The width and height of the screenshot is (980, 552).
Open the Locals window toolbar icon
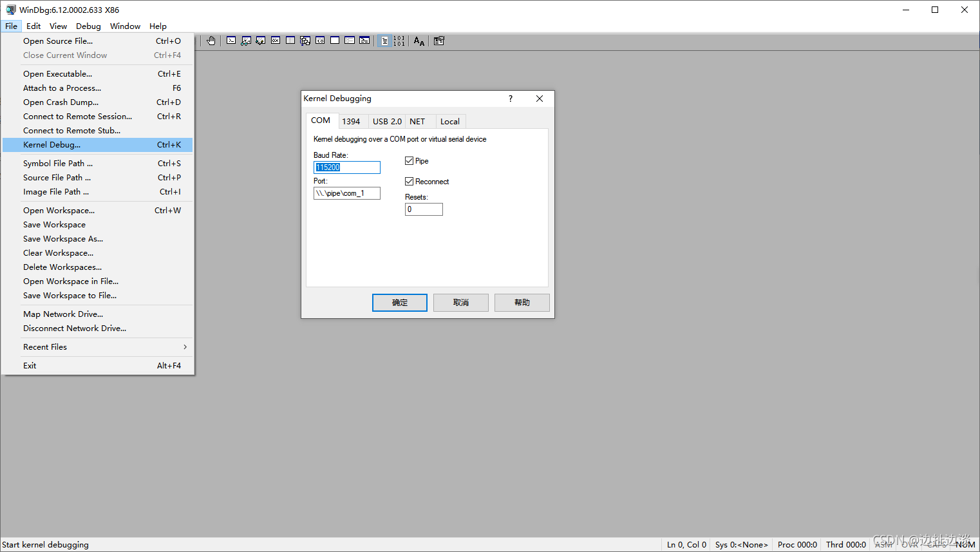click(261, 41)
